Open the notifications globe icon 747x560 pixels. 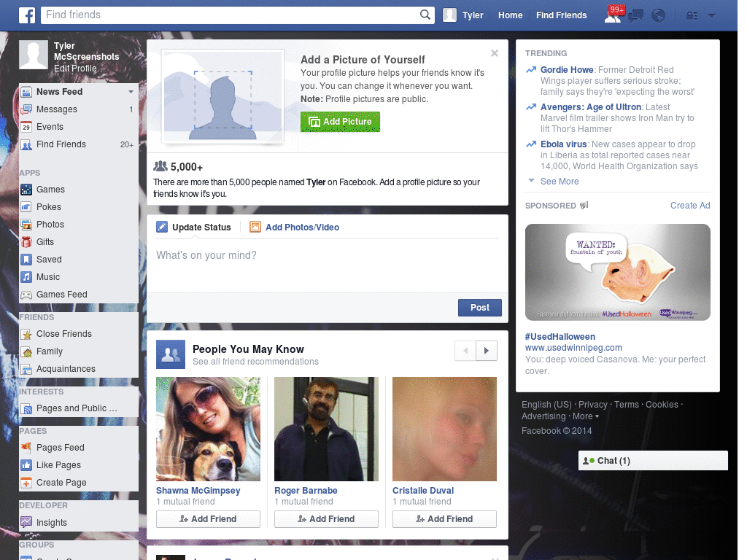(659, 16)
